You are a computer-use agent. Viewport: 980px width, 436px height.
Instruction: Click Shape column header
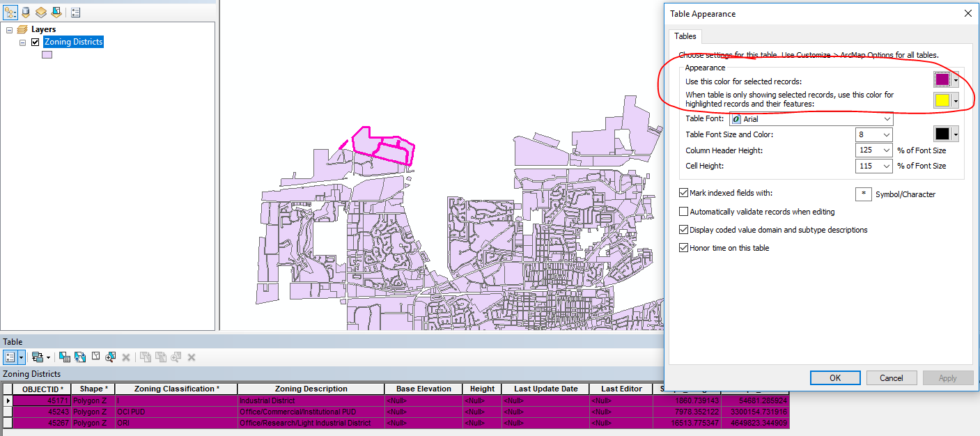coord(93,389)
